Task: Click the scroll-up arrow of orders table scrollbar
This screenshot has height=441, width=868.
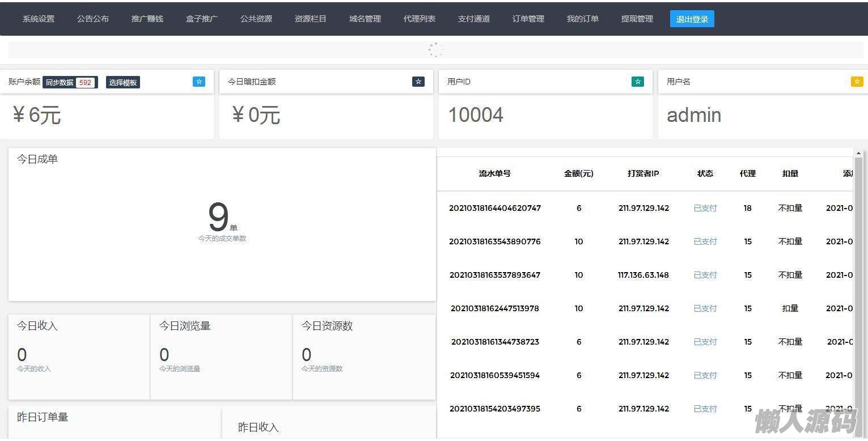Action: click(858, 153)
